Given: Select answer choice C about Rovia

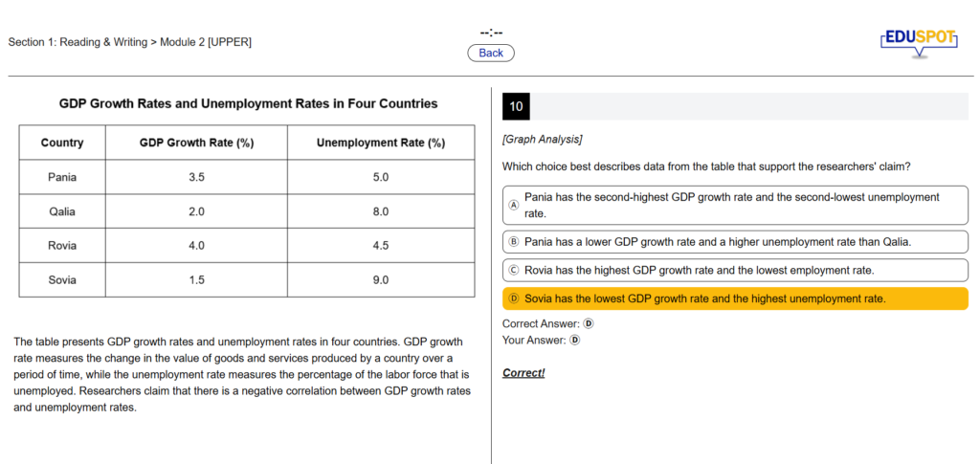Looking at the screenshot, I should 735,271.
